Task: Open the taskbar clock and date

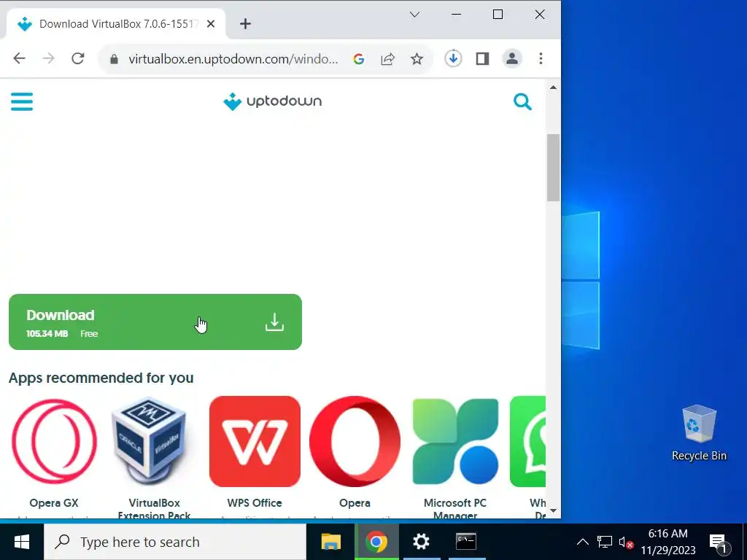Action: pyautogui.click(x=668, y=542)
